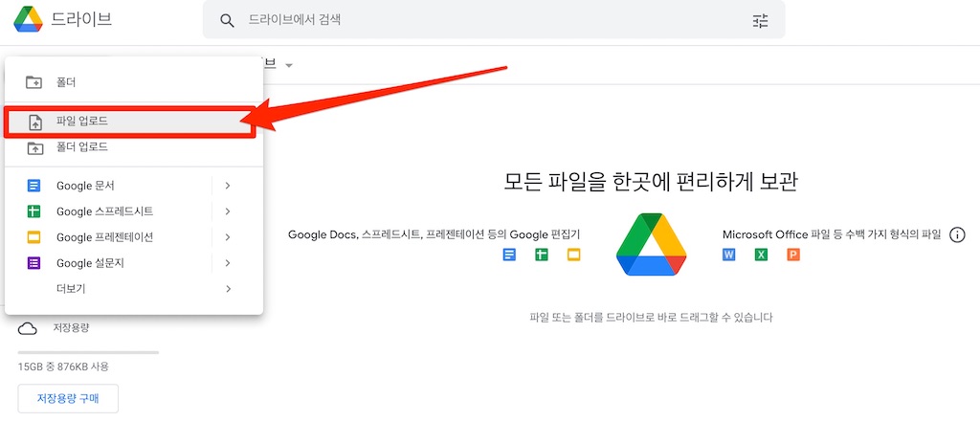Screen dimensions: 980x422
Task: Expand Google 스프레드시트 submenu arrow
Action: [228, 211]
